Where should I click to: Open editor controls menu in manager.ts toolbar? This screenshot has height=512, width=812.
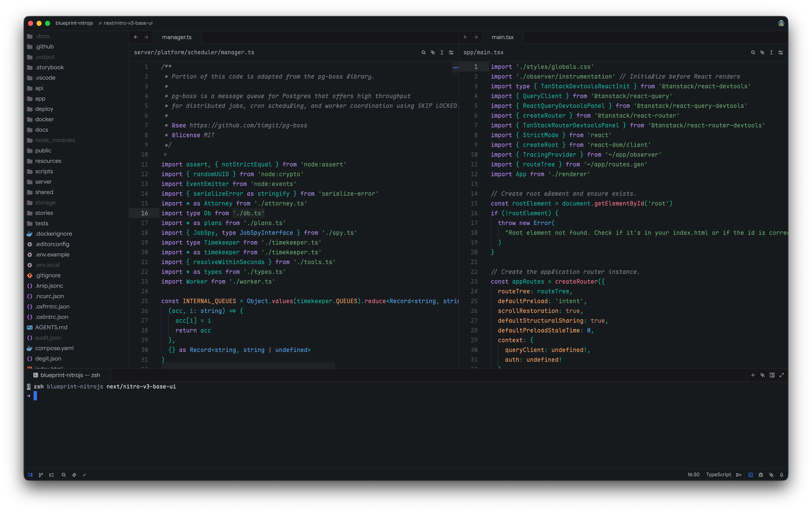451,52
